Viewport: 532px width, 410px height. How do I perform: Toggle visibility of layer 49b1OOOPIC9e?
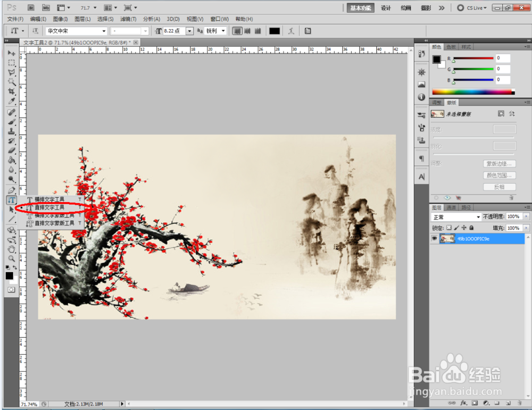pyautogui.click(x=434, y=238)
